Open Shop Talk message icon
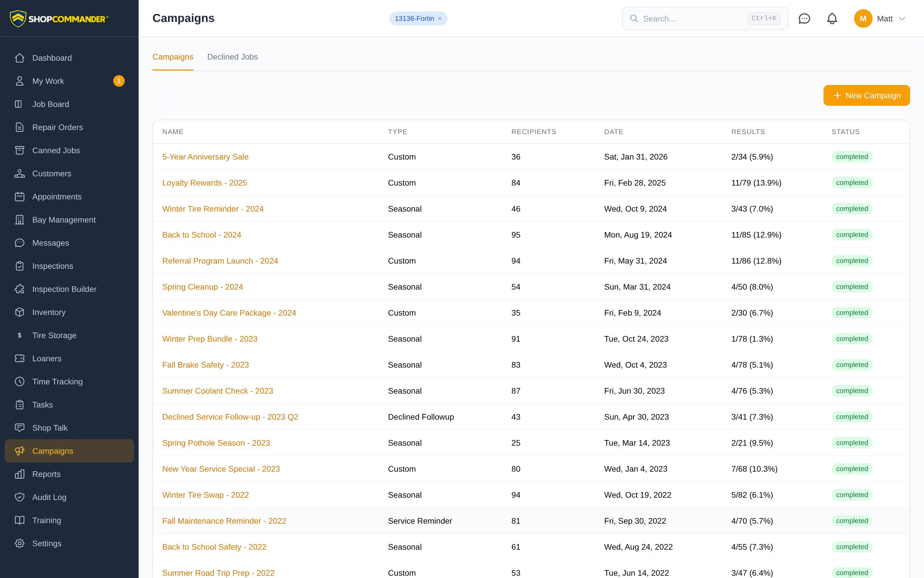Screen dimensions: 924x578 click(x=19, y=428)
